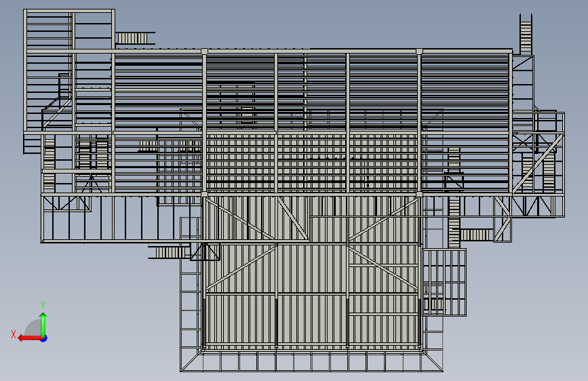Viewport: 588px width, 381px height.
Task: Click the "X" label beside the triad
Action: 14,334
